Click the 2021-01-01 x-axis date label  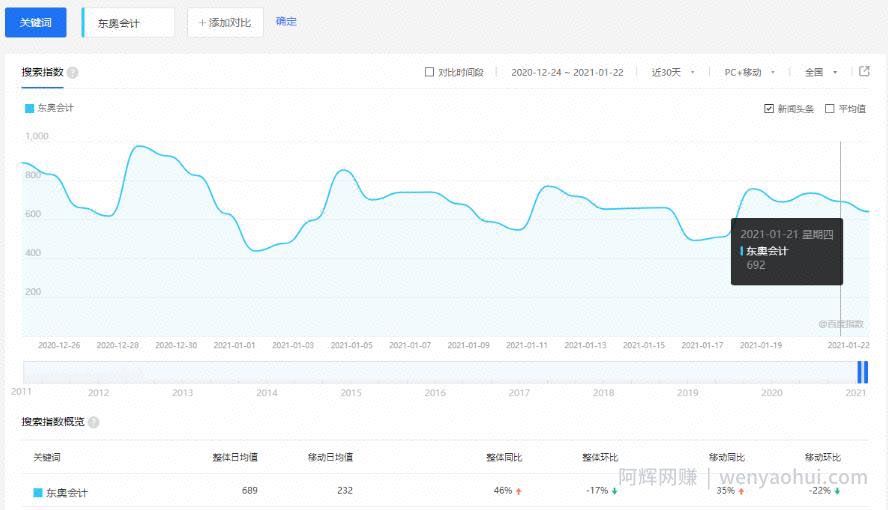(x=234, y=345)
